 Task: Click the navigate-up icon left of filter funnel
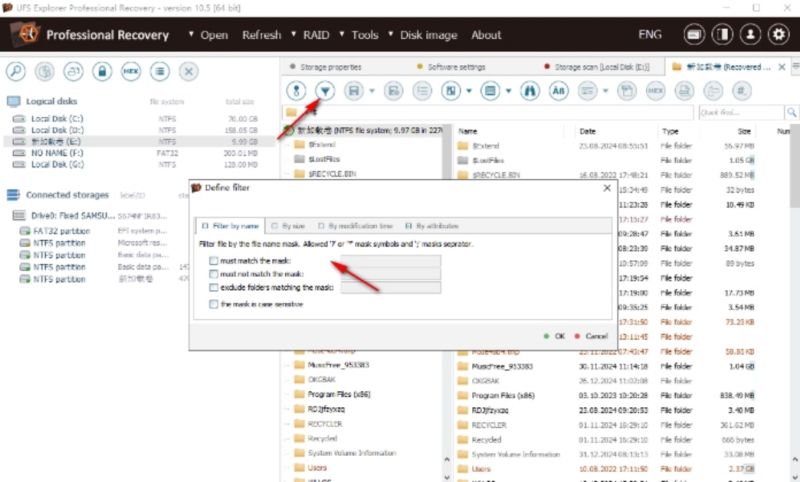(296, 91)
